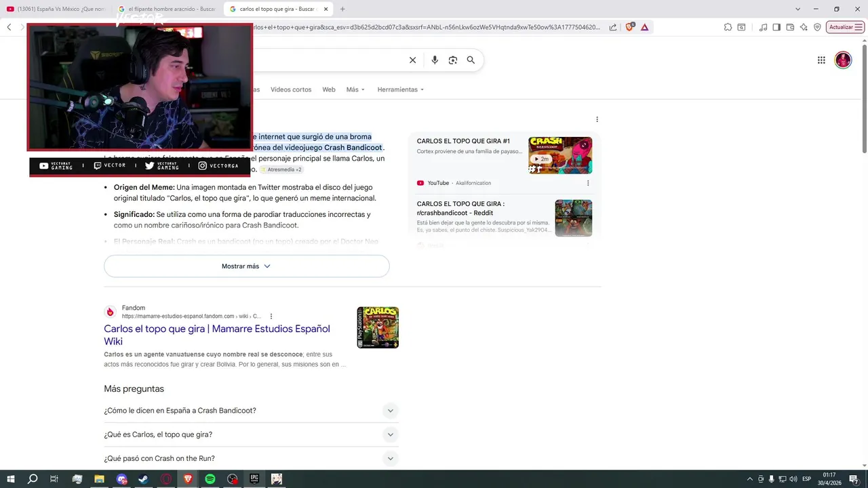Viewport: 868px width, 488px height.
Task: Open Steam from the taskbar
Action: coord(144,479)
